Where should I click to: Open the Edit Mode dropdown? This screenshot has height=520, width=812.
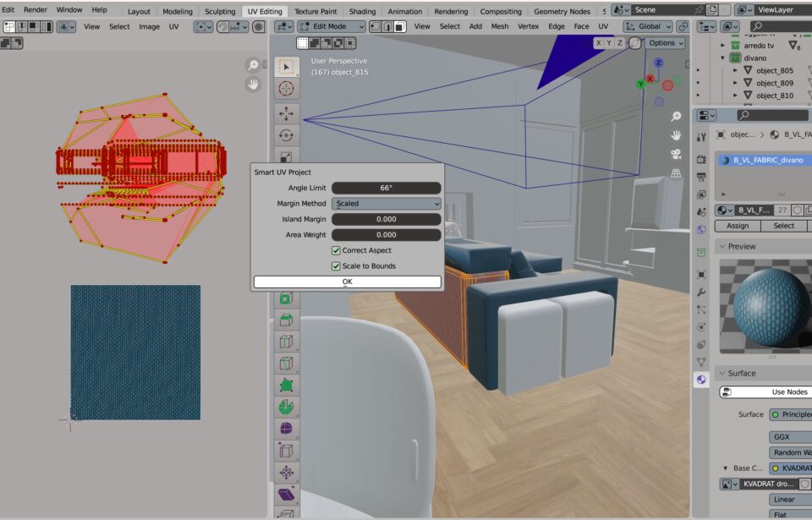click(332, 26)
